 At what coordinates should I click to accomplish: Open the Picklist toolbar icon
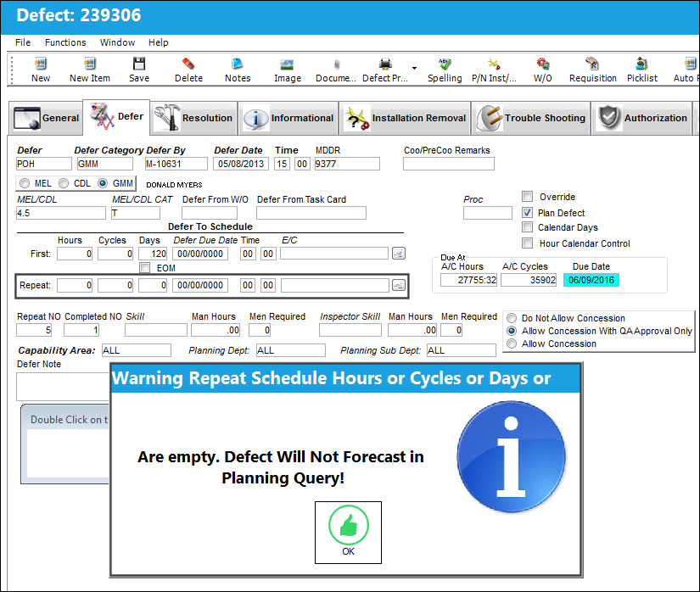tap(642, 64)
